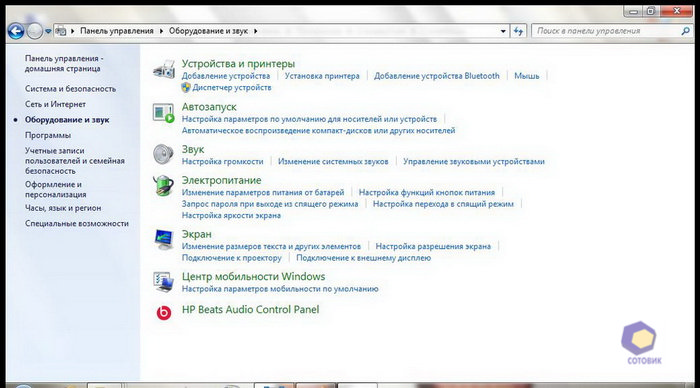Click Автоматическое воспроизведение компакт-дисков link
This screenshot has width=700, height=388.
tap(318, 130)
